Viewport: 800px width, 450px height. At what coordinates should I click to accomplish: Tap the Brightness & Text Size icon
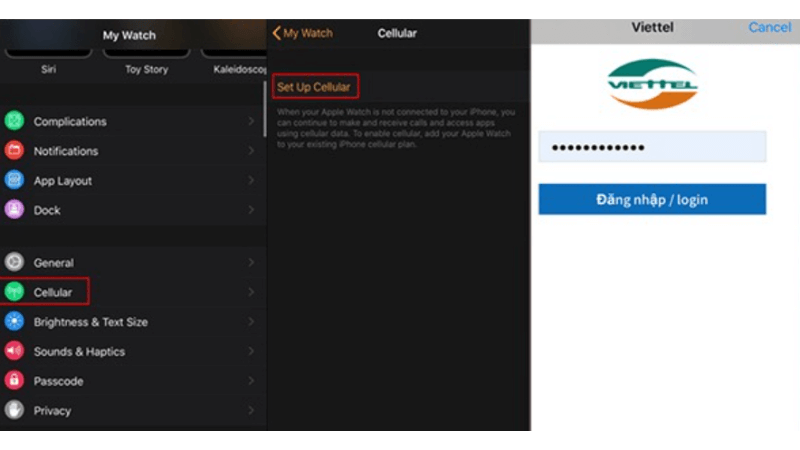14,321
